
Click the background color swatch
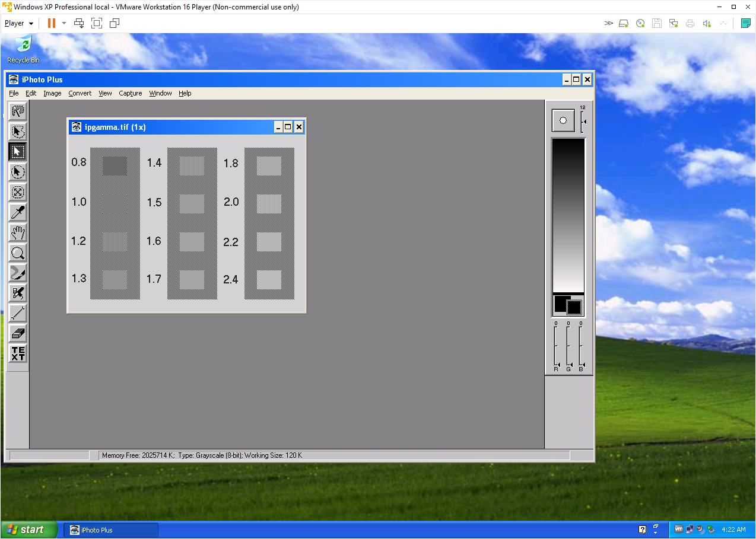coord(575,307)
